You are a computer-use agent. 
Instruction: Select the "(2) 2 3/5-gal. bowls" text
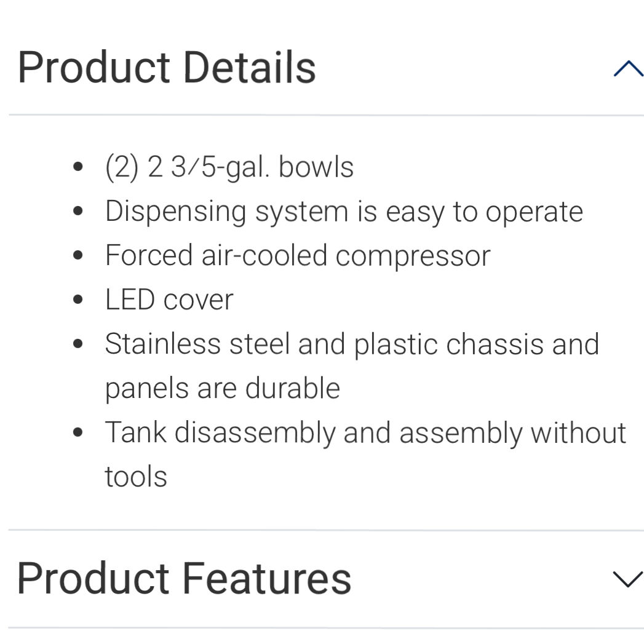(x=229, y=167)
